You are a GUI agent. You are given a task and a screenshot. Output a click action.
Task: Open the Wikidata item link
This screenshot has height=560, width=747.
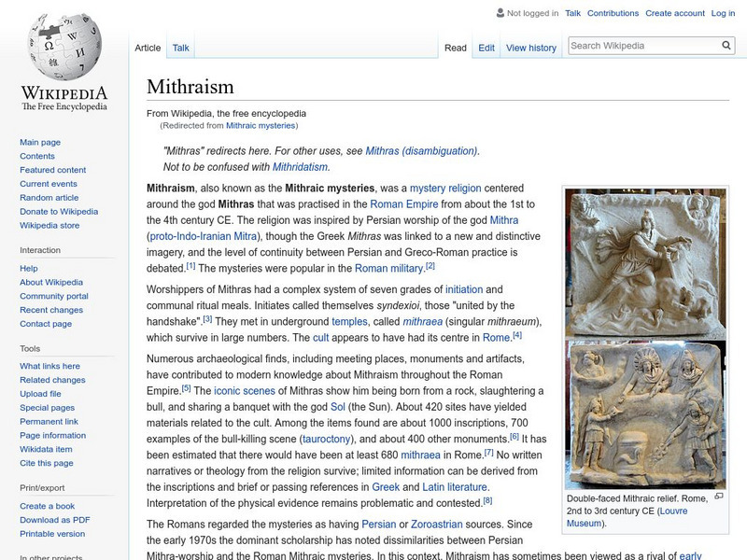click(46, 449)
